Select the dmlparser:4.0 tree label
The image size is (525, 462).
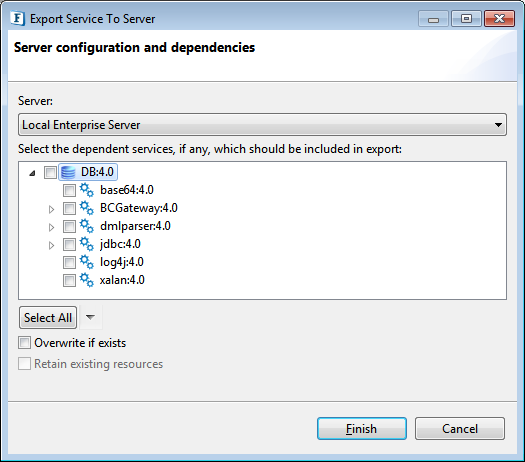[x=135, y=226]
